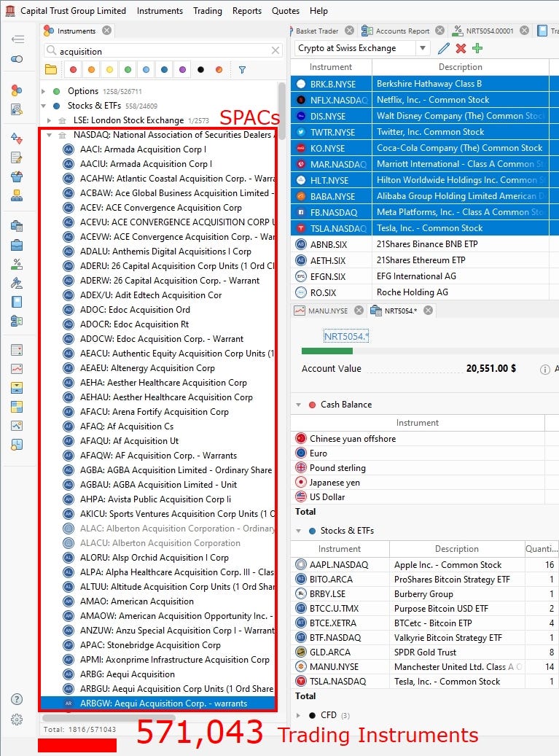Clear the acquisition search field
This screenshot has height=756, width=559.
[275, 50]
